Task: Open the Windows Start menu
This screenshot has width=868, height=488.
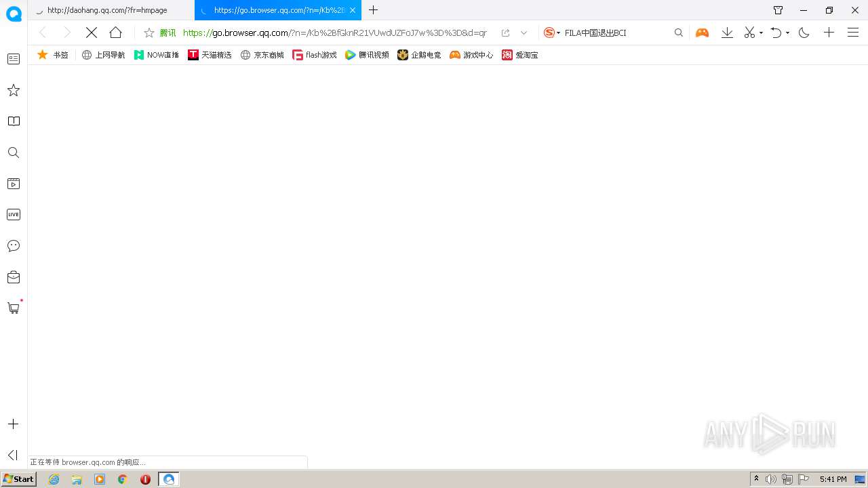Action: [x=18, y=479]
